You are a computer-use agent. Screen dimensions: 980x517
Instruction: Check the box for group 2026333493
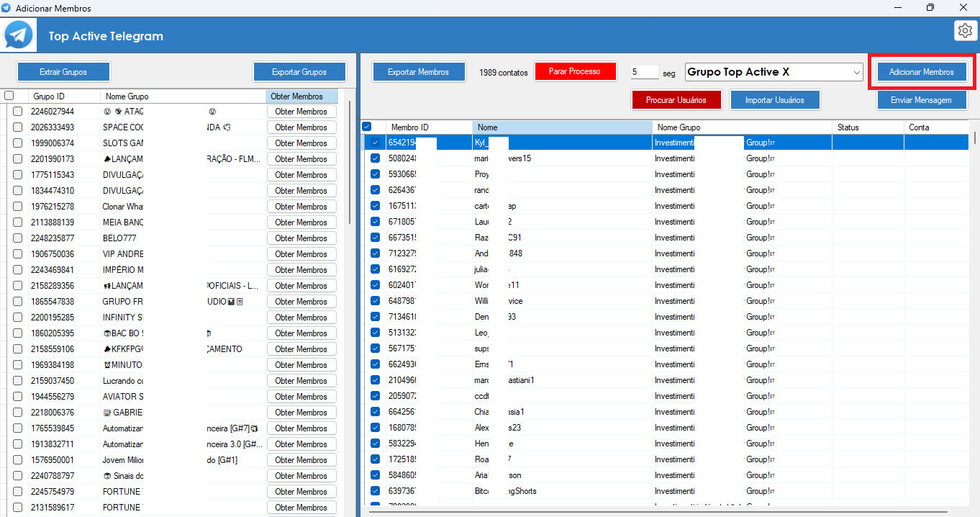pyautogui.click(x=17, y=127)
